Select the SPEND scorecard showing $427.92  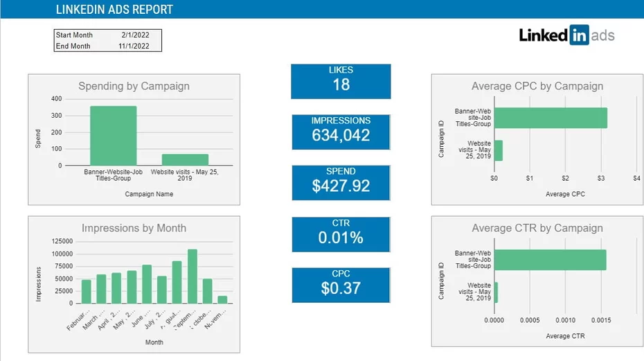coord(341,183)
